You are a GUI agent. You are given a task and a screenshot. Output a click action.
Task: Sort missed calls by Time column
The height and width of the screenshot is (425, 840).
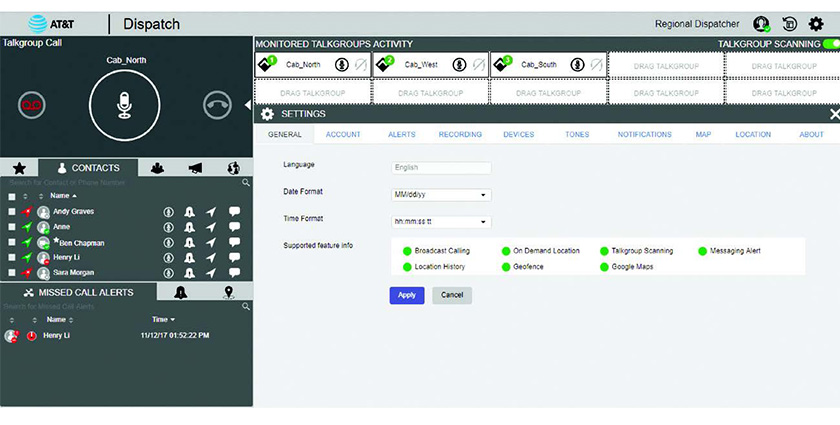(163, 319)
